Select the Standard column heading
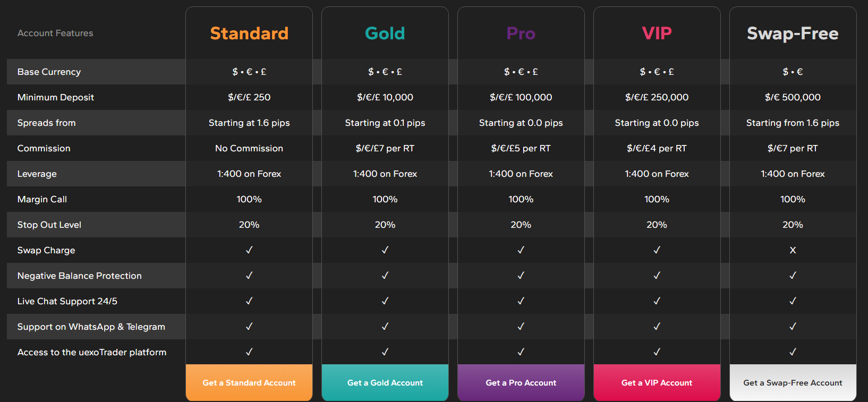 (x=249, y=33)
